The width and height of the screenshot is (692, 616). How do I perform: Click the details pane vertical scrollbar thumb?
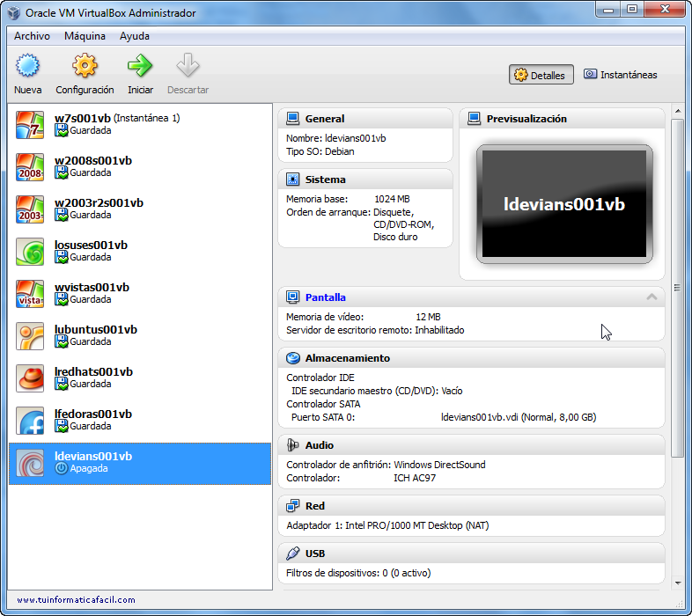677,288
